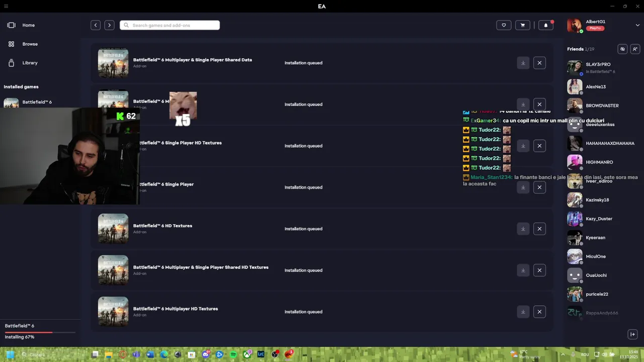Open Shared Data add-on cover thumbnail
644x362 pixels.
(x=113, y=63)
